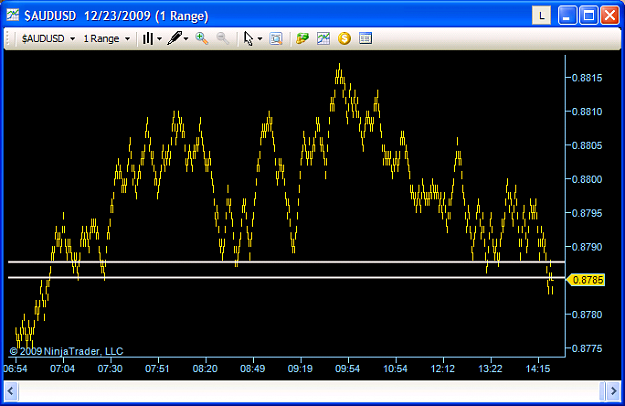Expand the chart style dropdown arrow

point(159,39)
